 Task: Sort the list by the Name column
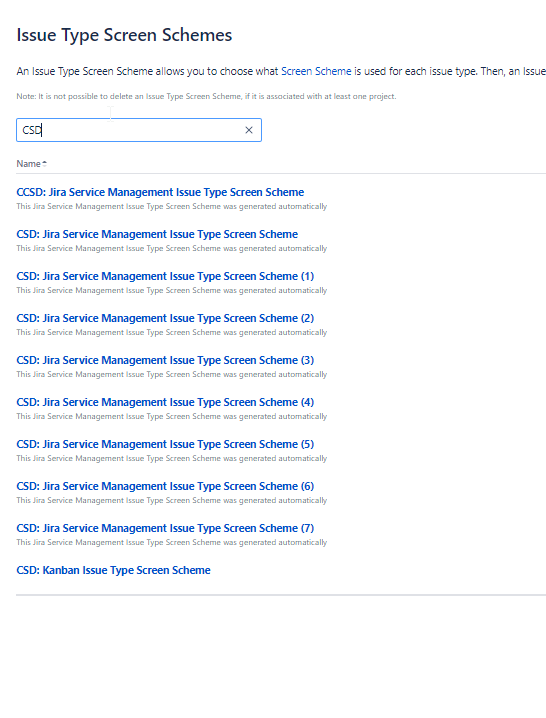(x=32, y=163)
